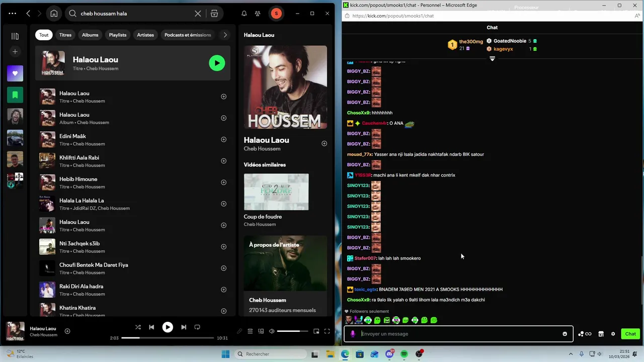Open Spotify three-dot menu
The width and height of the screenshot is (644, 362).
[x=13, y=14]
